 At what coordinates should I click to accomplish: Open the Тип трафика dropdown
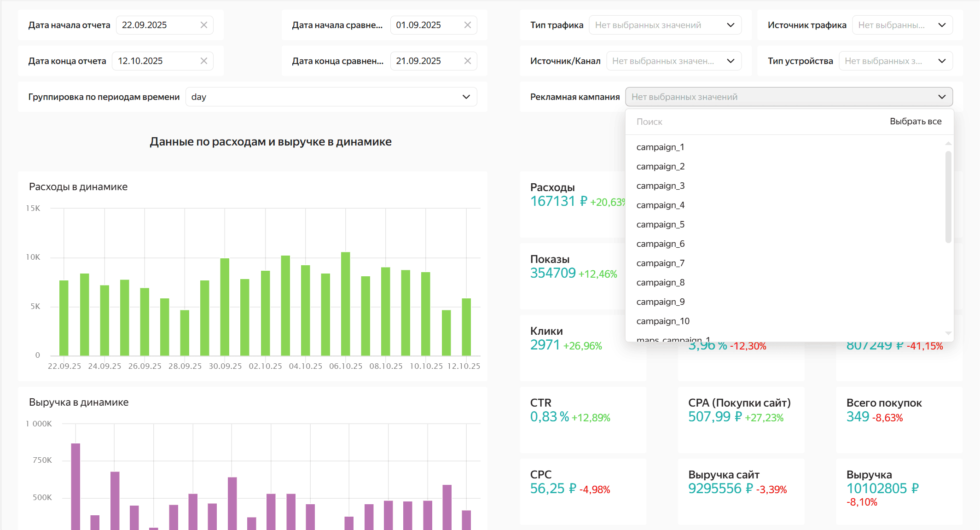click(x=665, y=25)
